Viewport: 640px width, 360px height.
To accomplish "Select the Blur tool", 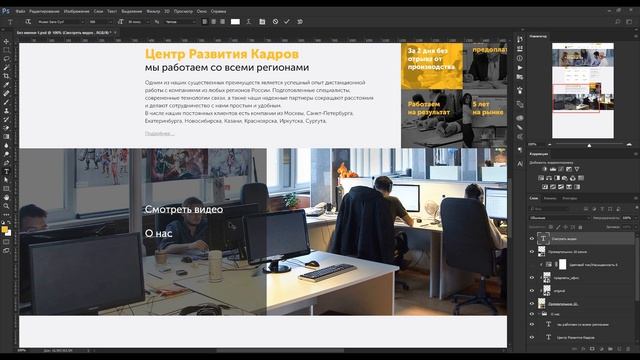I will pos(6,145).
